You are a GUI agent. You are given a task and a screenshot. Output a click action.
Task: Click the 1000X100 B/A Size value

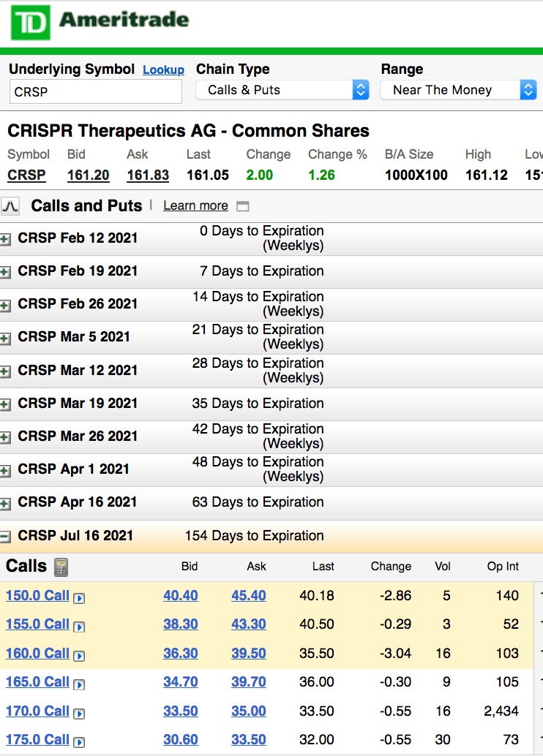416,175
